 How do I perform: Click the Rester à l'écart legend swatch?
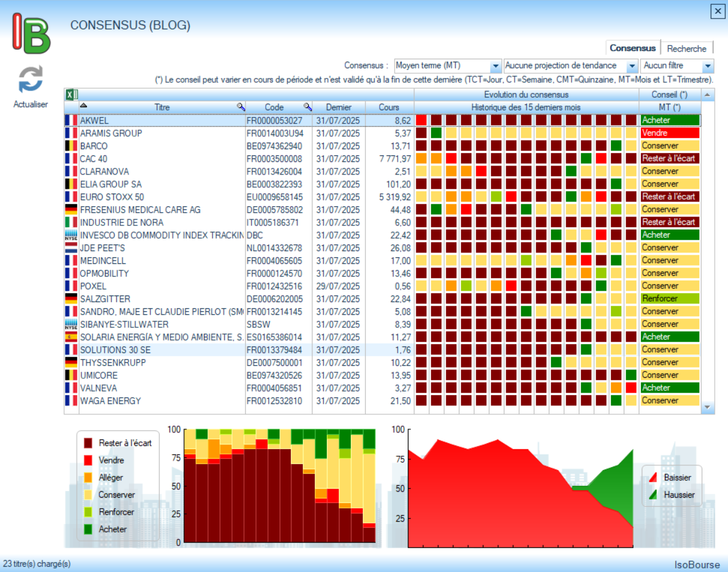pos(88,443)
